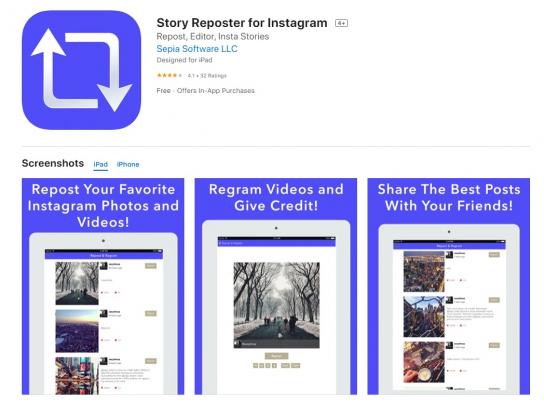The image size is (544, 404).
Task: Click the snowy tree-lined path photo in second screenshot
Action: pyautogui.click(x=277, y=305)
